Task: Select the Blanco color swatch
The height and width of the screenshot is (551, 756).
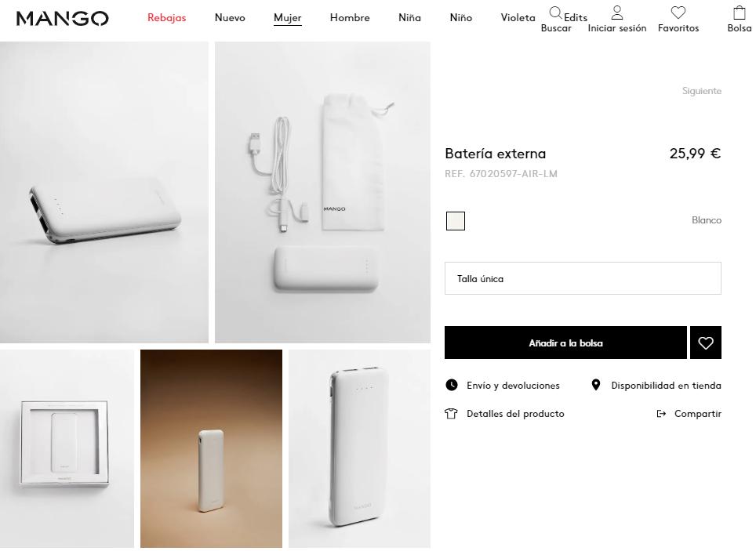Action: coord(455,221)
